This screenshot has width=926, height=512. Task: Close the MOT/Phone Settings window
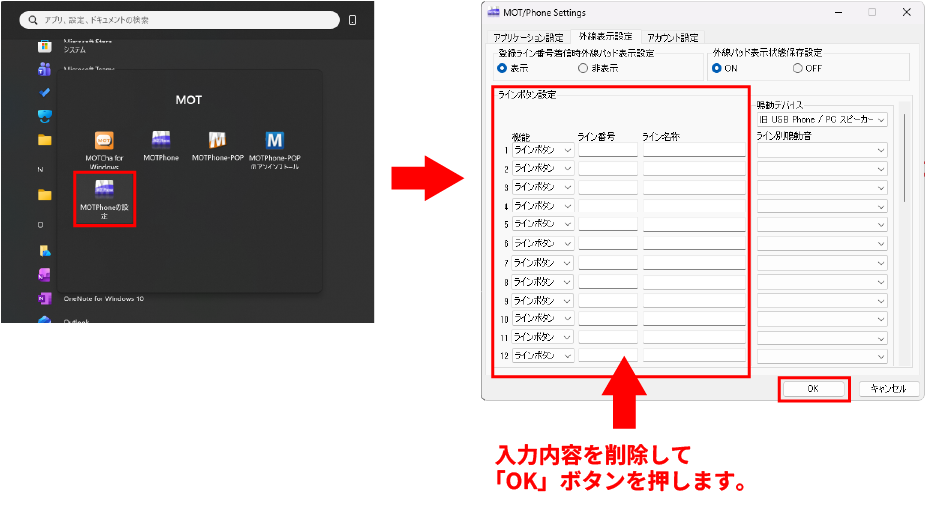tap(907, 12)
